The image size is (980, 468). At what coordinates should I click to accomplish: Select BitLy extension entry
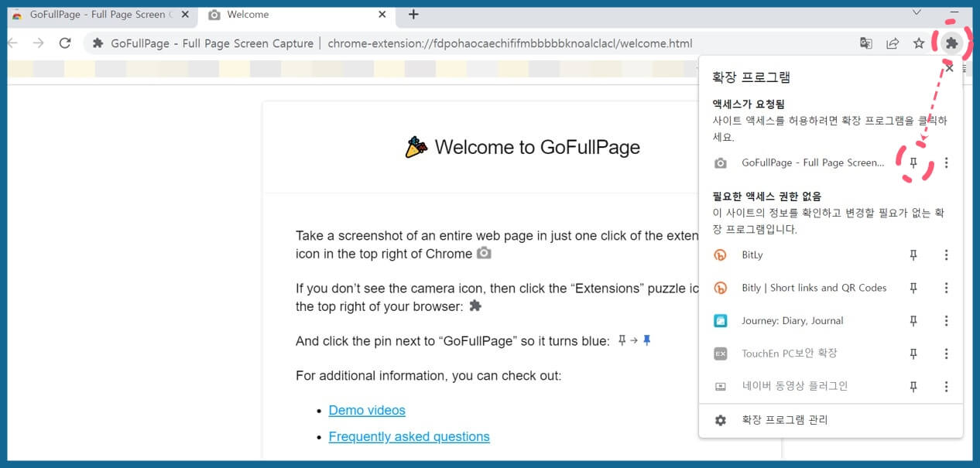pos(752,255)
